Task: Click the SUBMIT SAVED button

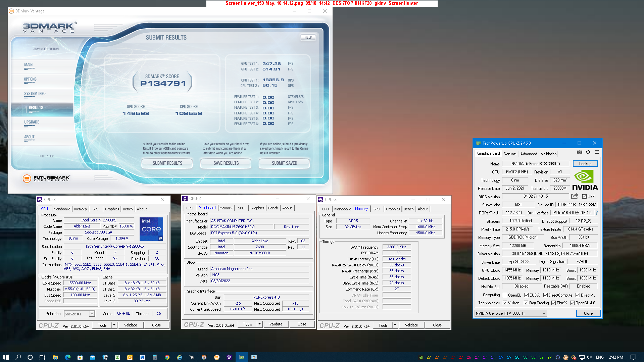Action: pos(284,163)
